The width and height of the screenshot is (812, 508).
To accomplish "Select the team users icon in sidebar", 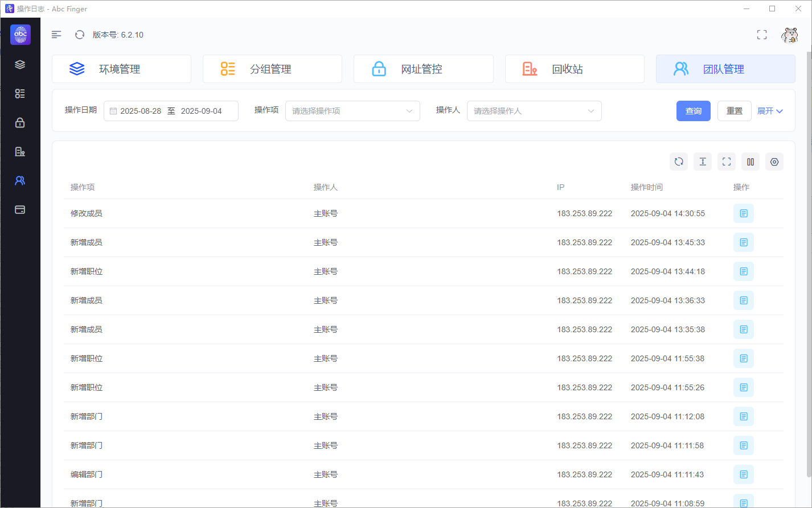I will (20, 180).
